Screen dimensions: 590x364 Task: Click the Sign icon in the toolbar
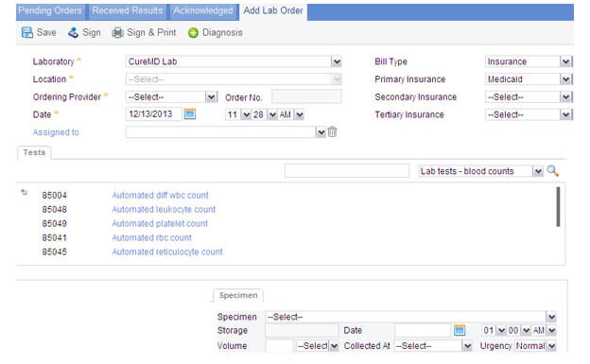tap(73, 33)
